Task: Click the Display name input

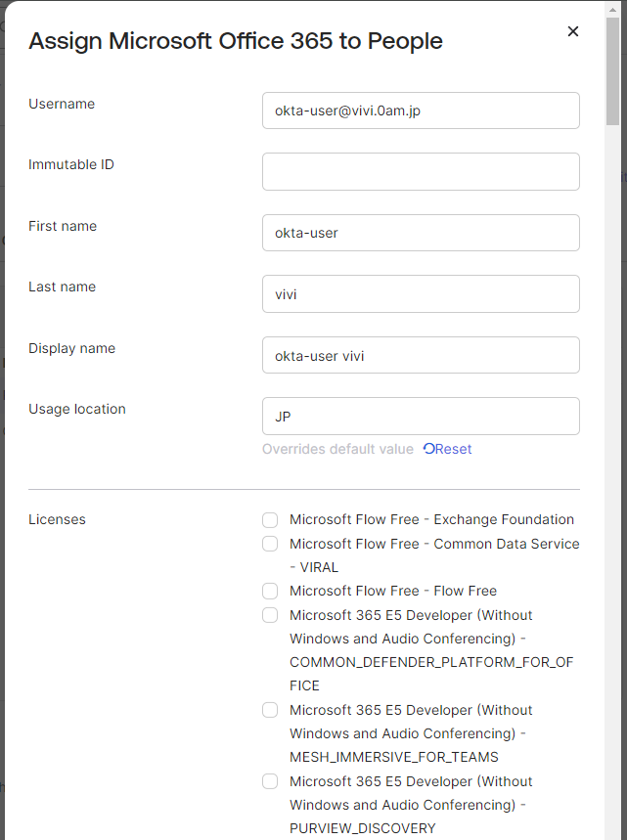Action: [421, 355]
